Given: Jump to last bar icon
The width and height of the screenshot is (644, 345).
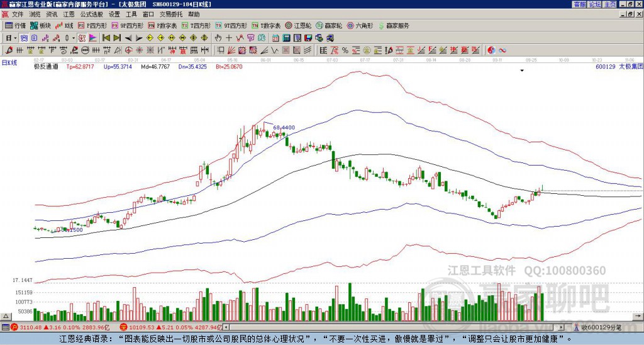Looking at the screenshot, I should point(117,38).
